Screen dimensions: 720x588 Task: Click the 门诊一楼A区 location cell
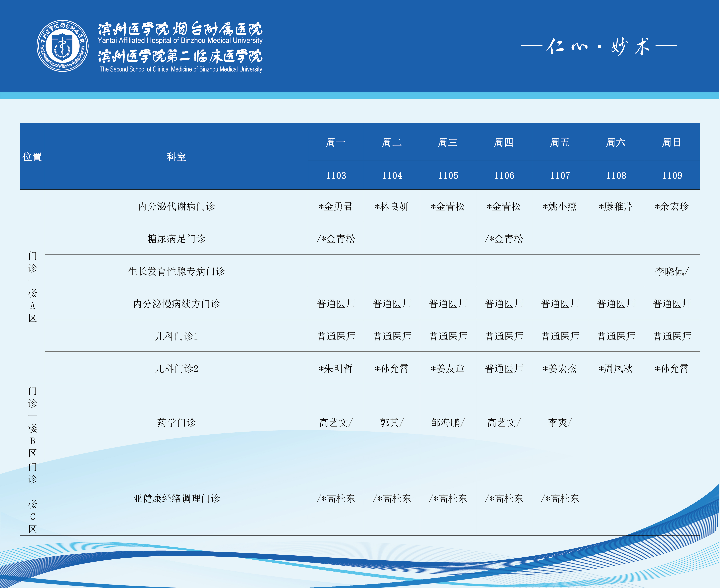(x=33, y=287)
